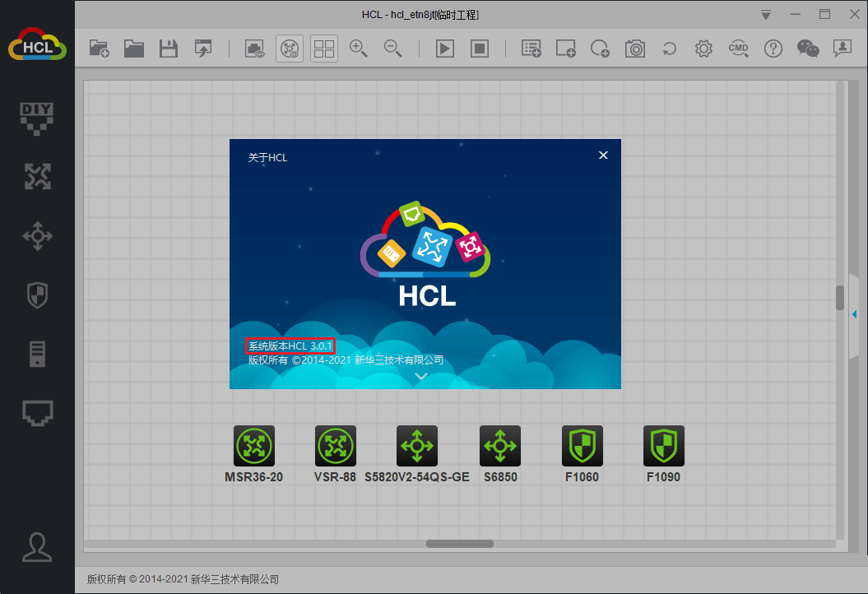868x594 pixels.
Task: Add an ellipse shape to canvas
Action: (600, 49)
